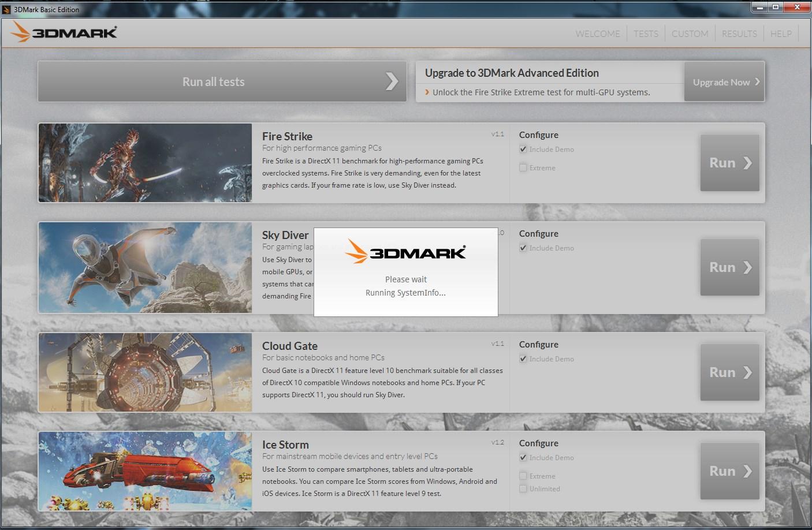Click the Cloud Gate v1.1 version label
This screenshot has height=530, width=812.
(x=498, y=344)
